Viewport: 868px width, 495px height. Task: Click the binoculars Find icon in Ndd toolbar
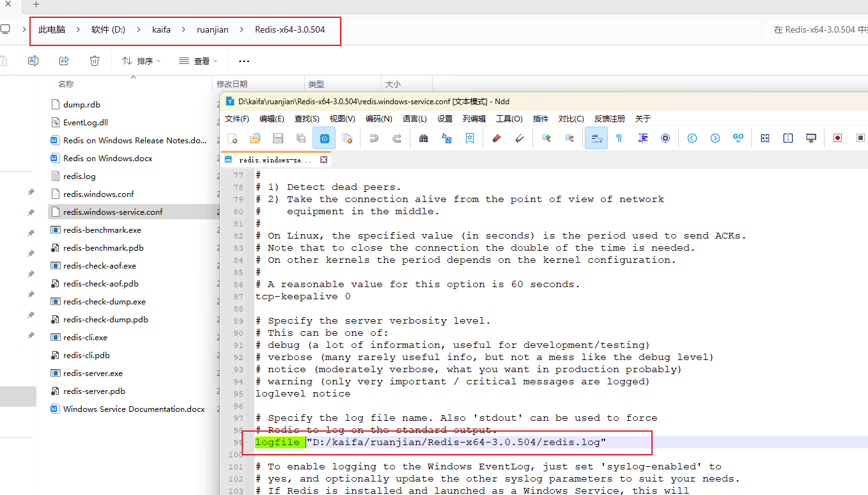tap(423, 138)
